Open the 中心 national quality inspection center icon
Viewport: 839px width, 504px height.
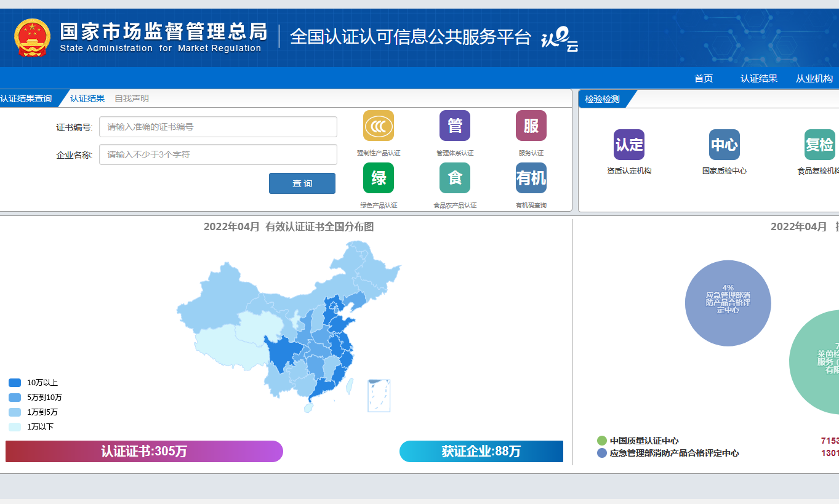coord(725,145)
